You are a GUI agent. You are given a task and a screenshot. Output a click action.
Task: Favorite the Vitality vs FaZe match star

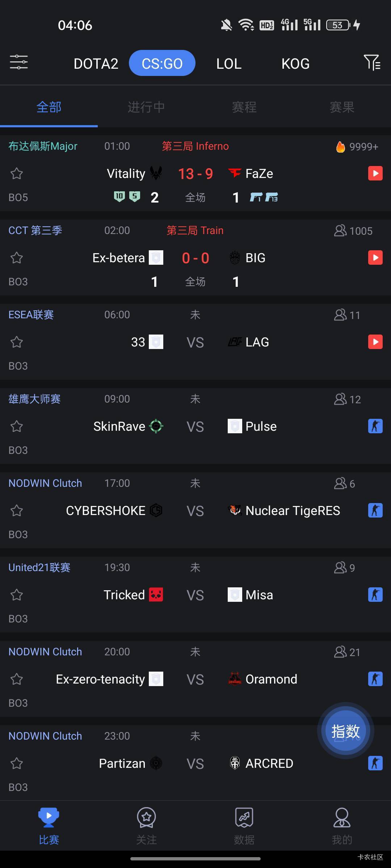[x=17, y=174]
